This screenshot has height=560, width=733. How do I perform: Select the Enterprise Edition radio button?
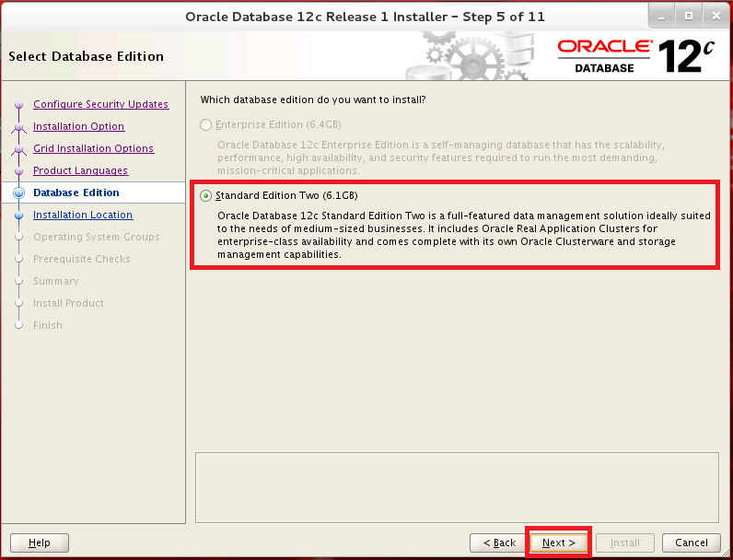[205, 125]
